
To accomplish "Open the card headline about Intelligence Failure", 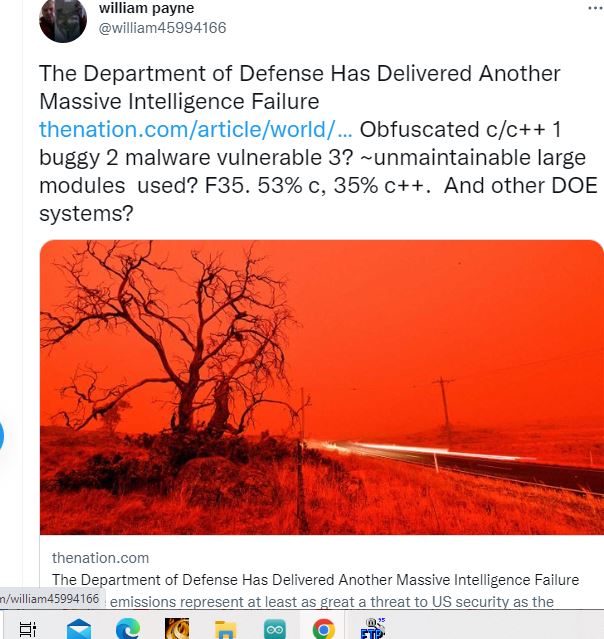I will point(315,580).
